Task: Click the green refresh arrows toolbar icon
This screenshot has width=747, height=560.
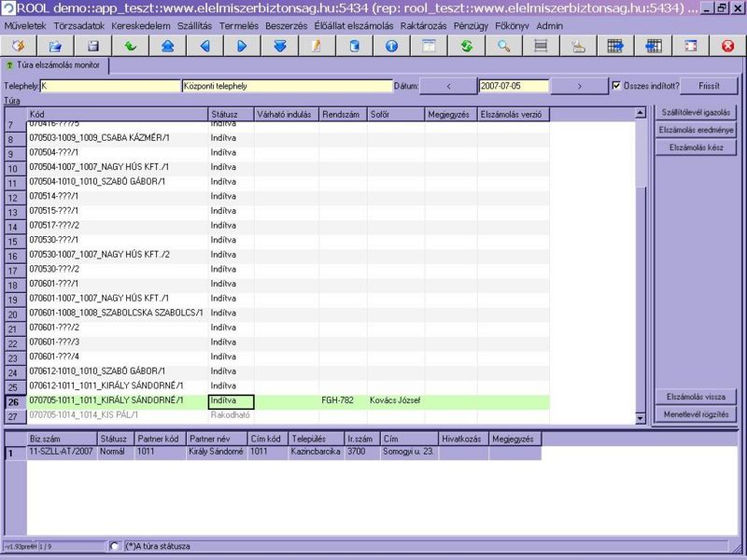Action: [x=466, y=46]
